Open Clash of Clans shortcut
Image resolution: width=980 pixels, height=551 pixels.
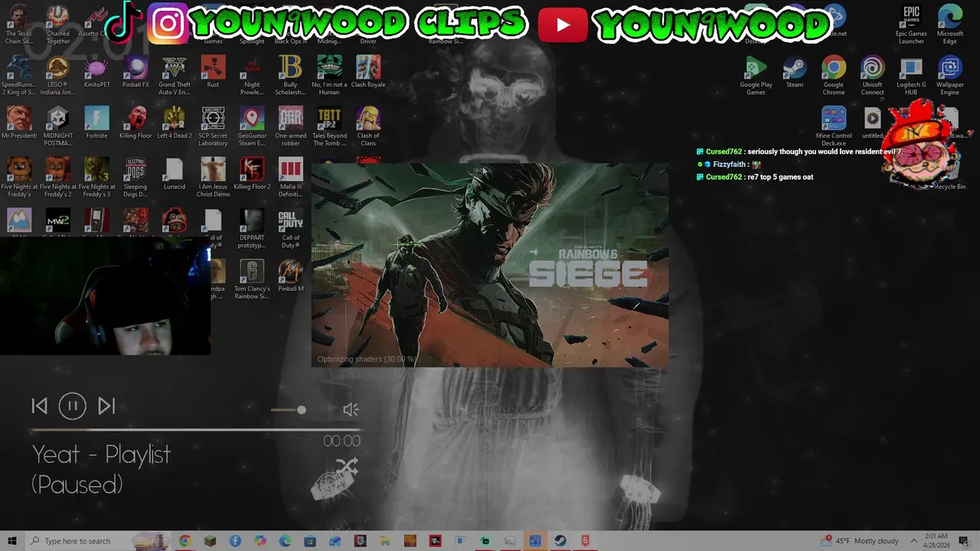368,127
